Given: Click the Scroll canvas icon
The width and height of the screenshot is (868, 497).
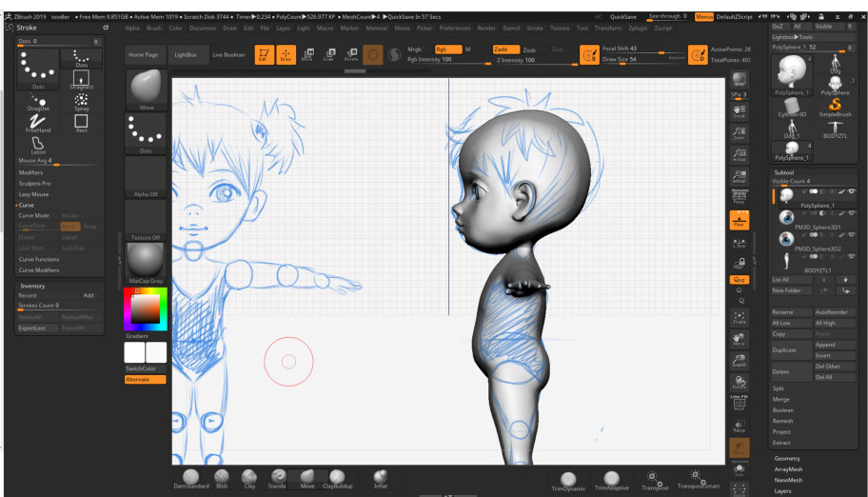Looking at the screenshot, I should click(x=739, y=111).
